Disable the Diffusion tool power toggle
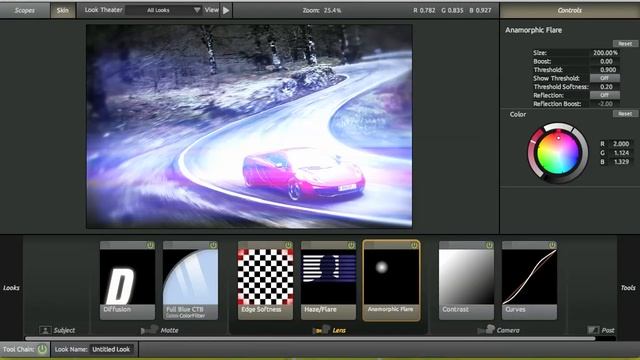 [x=150, y=245]
